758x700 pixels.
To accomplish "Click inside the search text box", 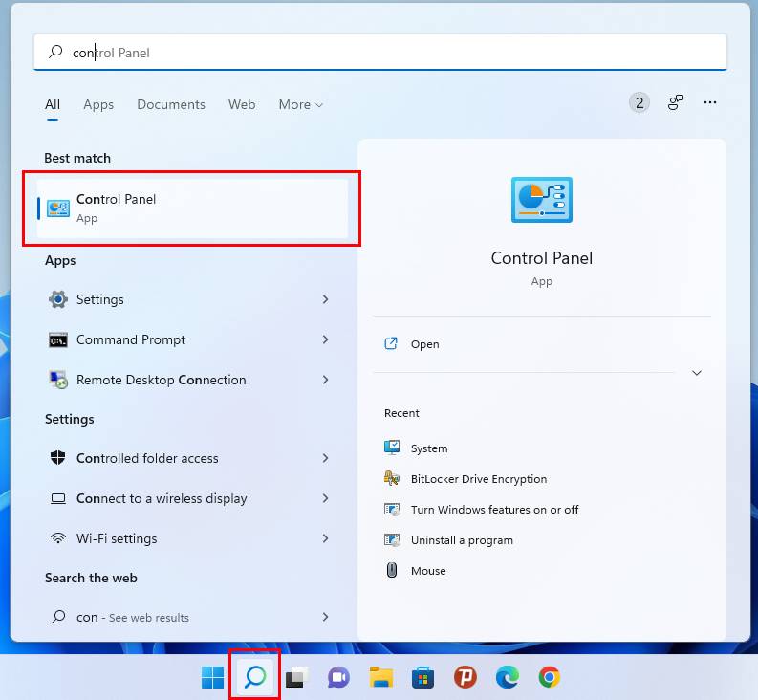I will pos(382,53).
